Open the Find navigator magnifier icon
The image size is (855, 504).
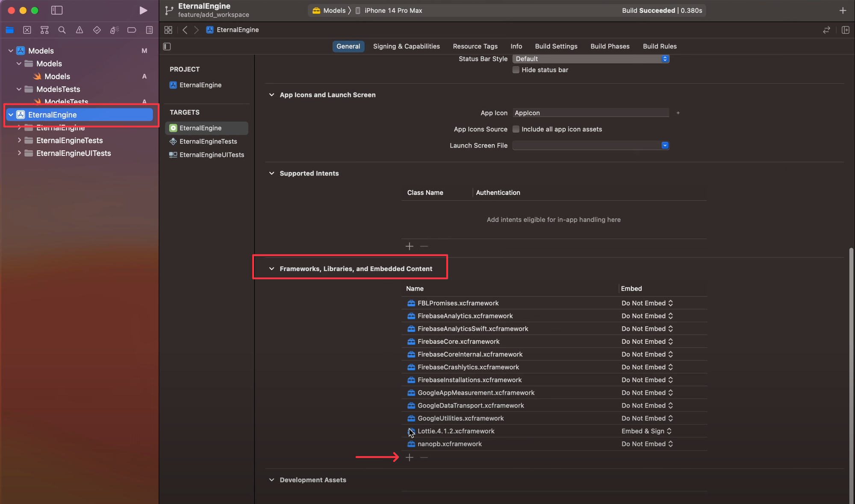coord(62,30)
